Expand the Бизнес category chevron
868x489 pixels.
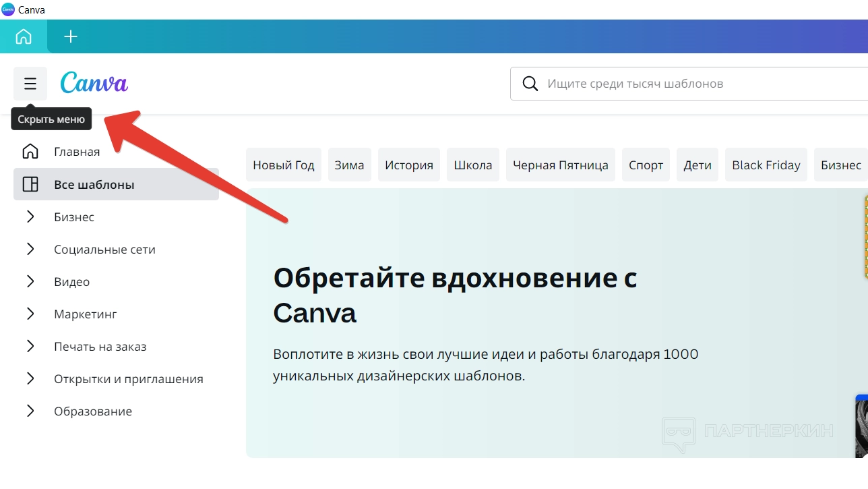(30, 217)
